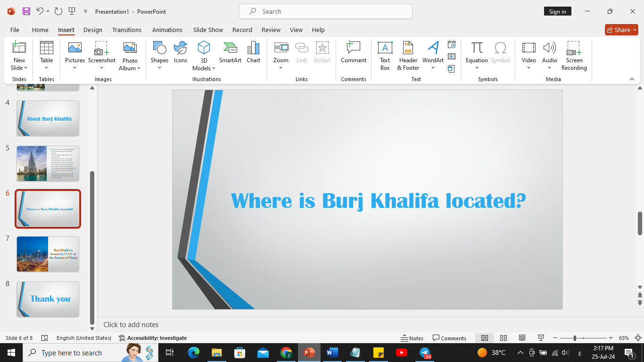Start Slide Show from status bar
644x362 pixels.
point(541,338)
